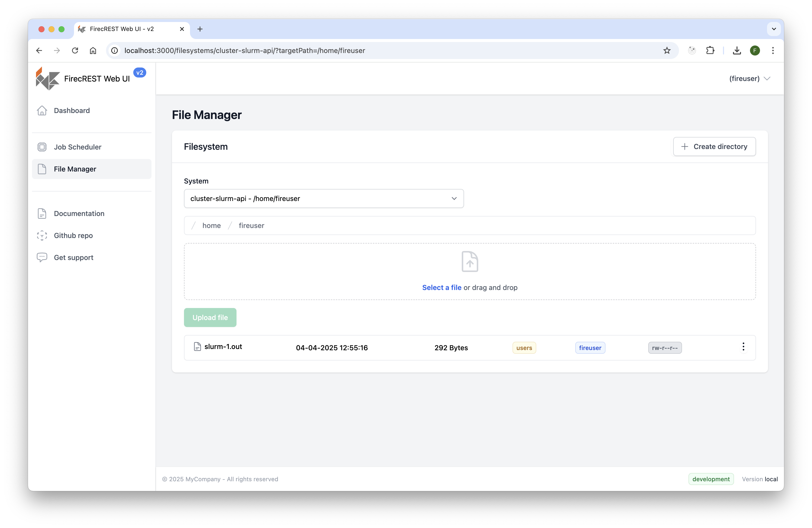This screenshot has width=812, height=528.
Task: Click the v2 version badge by the logo
Action: pos(139,73)
